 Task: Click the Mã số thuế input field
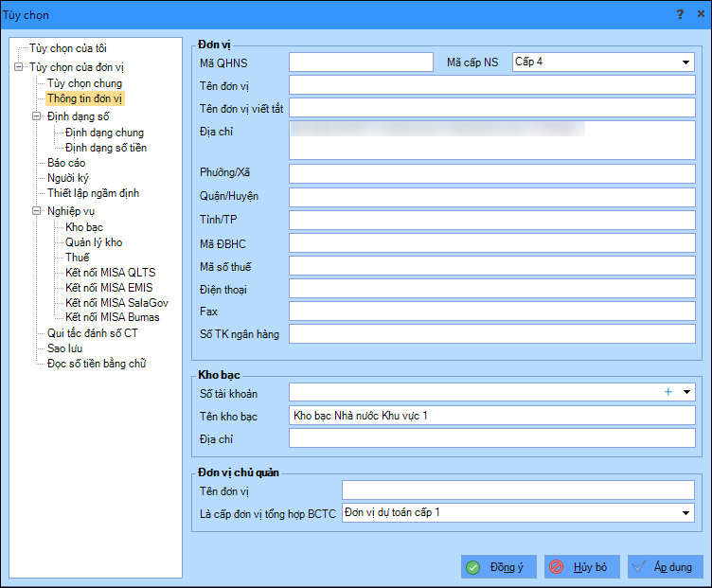click(x=492, y=266)
